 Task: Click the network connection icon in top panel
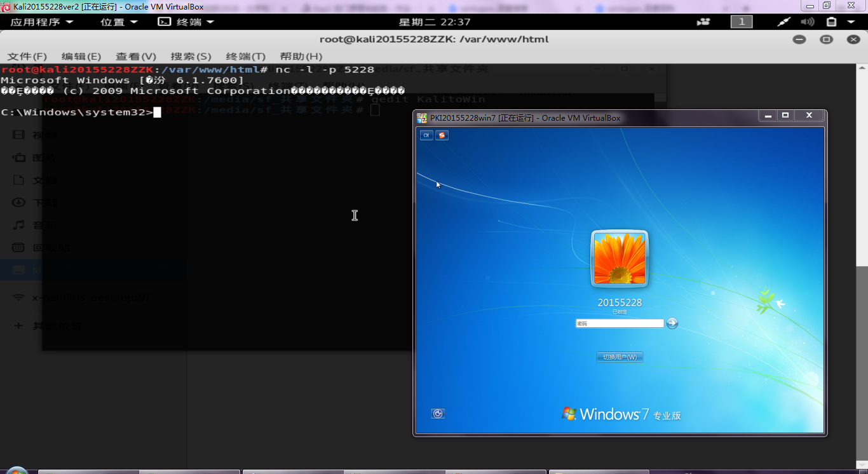tap(784, 22)
